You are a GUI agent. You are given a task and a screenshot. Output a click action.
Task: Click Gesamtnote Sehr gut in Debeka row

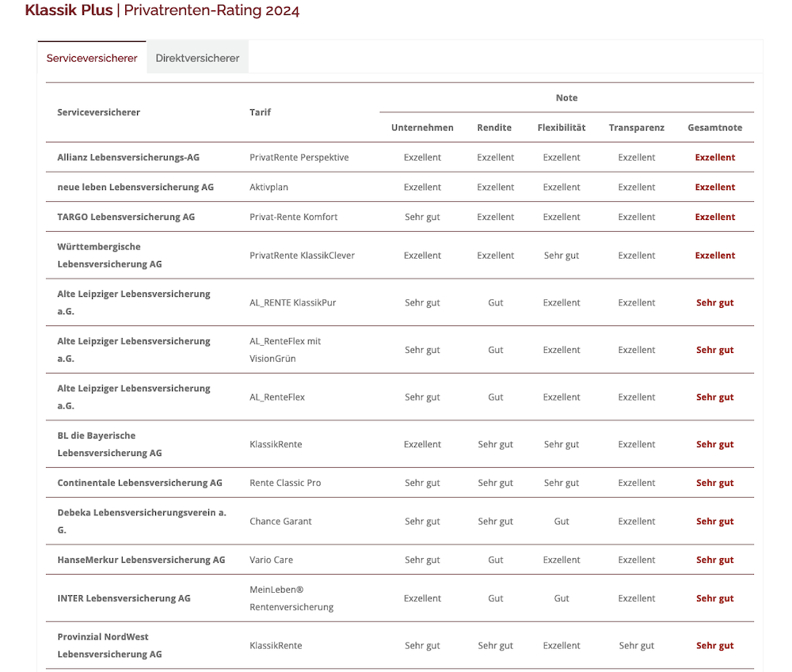715,521
